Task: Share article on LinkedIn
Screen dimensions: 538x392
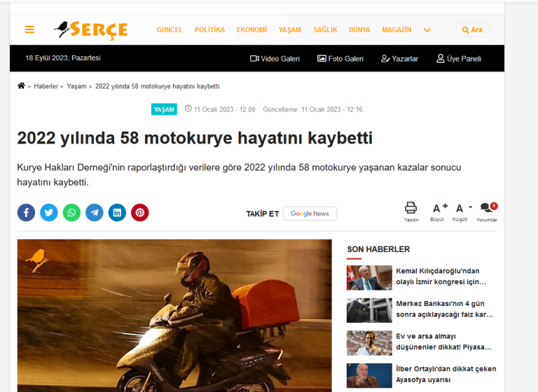Action: [x=117, y=213]
